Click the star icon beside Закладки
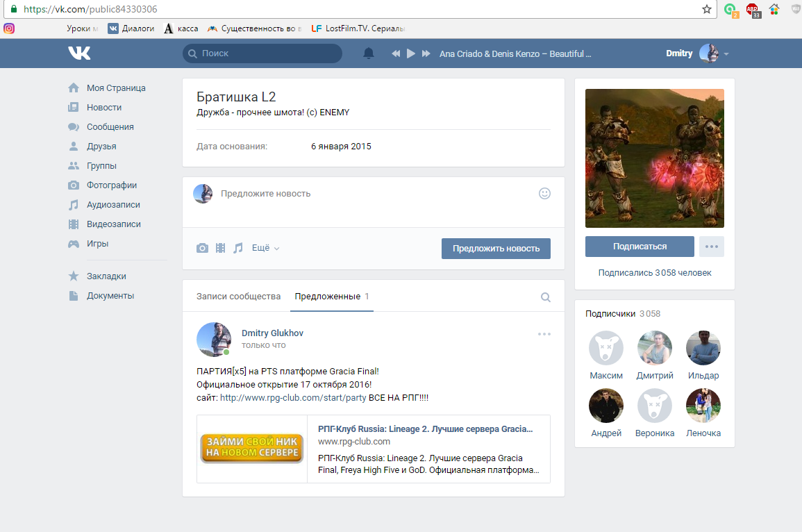The width and height of the screenshot is (802, 532). (74, 276)
